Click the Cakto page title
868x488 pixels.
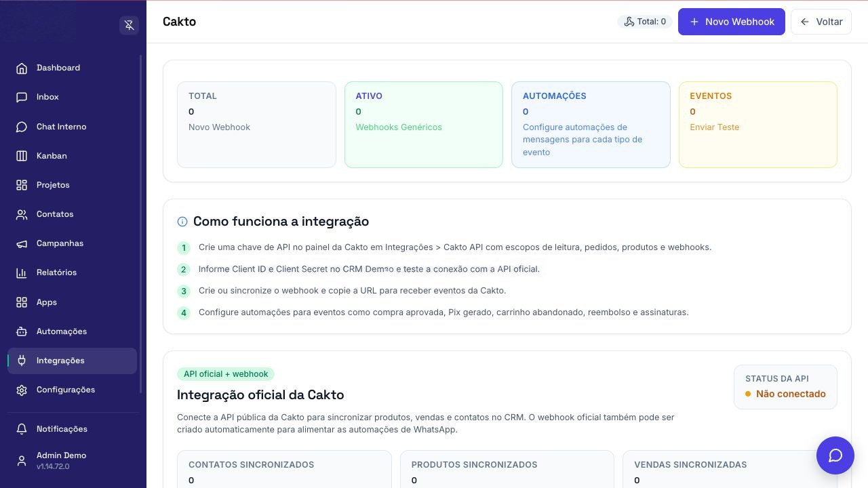click(180, 22)
